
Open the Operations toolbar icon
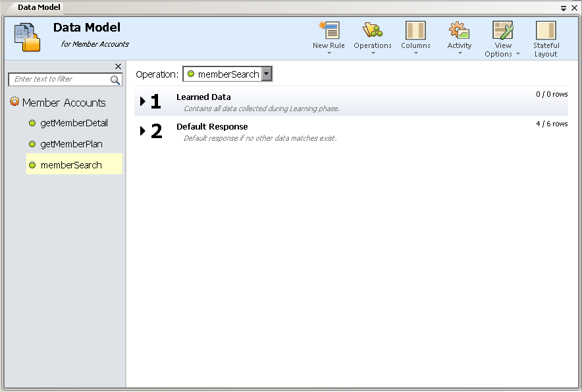(372, 30)
